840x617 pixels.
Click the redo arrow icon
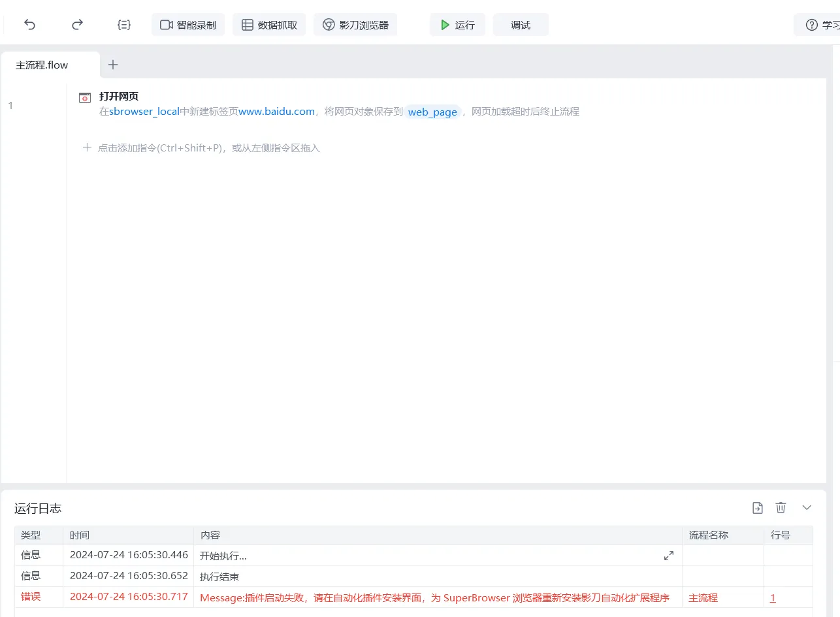tap(77, 25)
